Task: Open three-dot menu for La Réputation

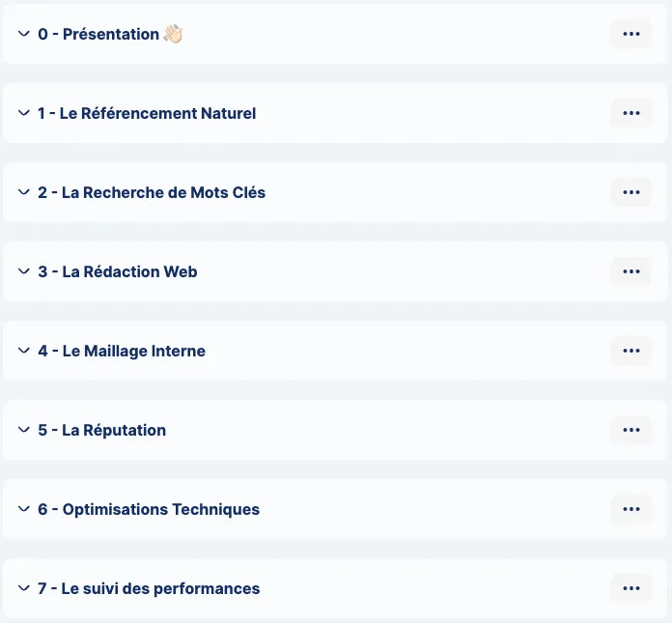Action: pos(630,430)
